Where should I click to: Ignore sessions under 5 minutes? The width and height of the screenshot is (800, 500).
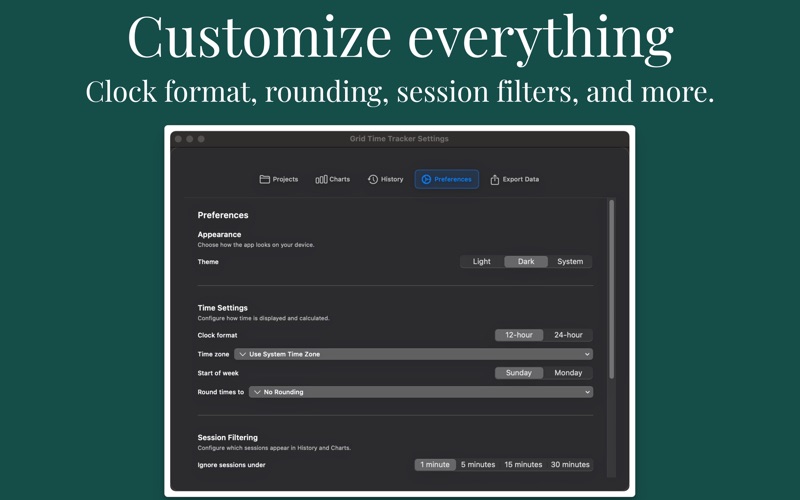pyautogui.click(x=478, y=464)
